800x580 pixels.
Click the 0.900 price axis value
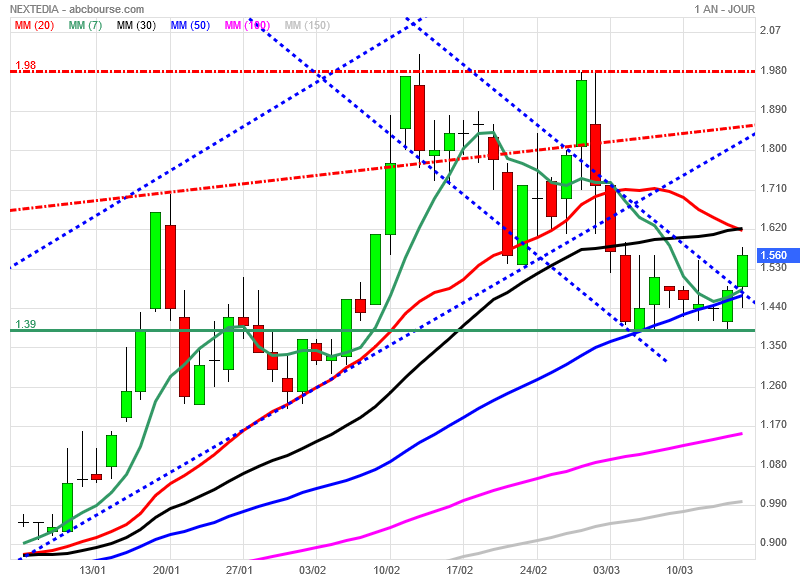(x=773, y=542)
